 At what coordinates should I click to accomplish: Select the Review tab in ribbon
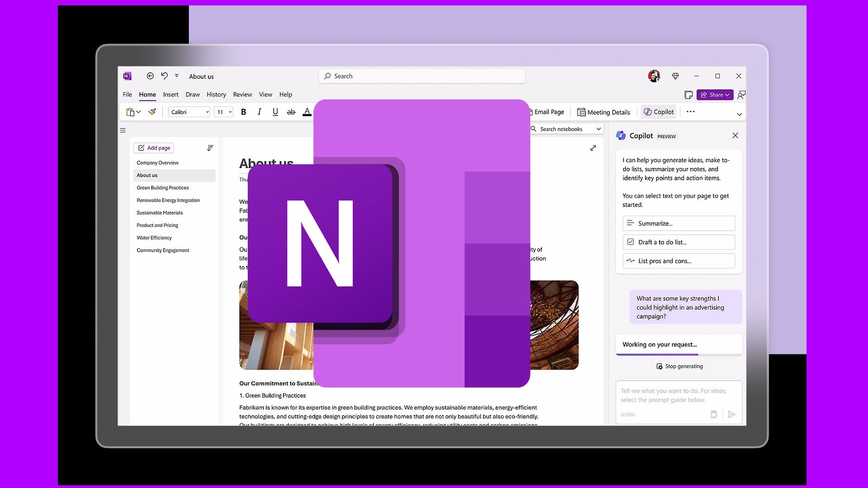(243, 94)
